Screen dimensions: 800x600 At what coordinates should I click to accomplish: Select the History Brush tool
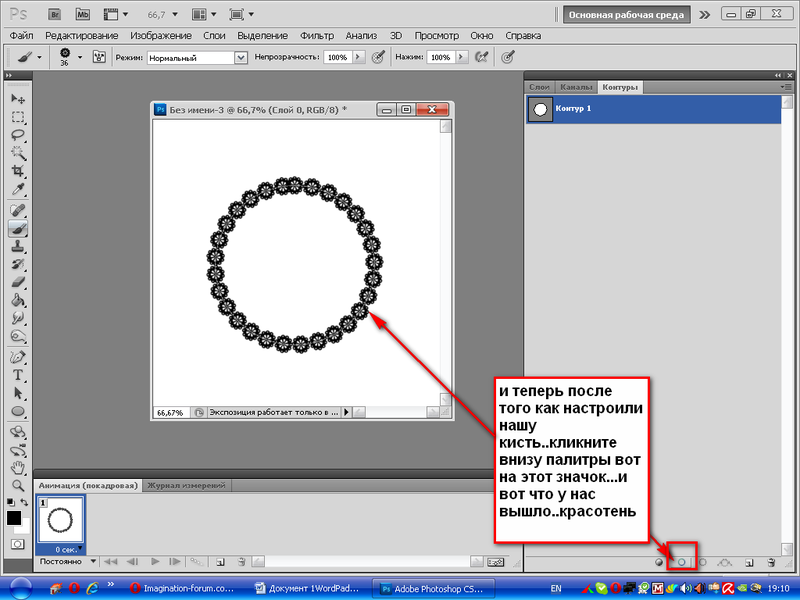(x=18, y=264)
